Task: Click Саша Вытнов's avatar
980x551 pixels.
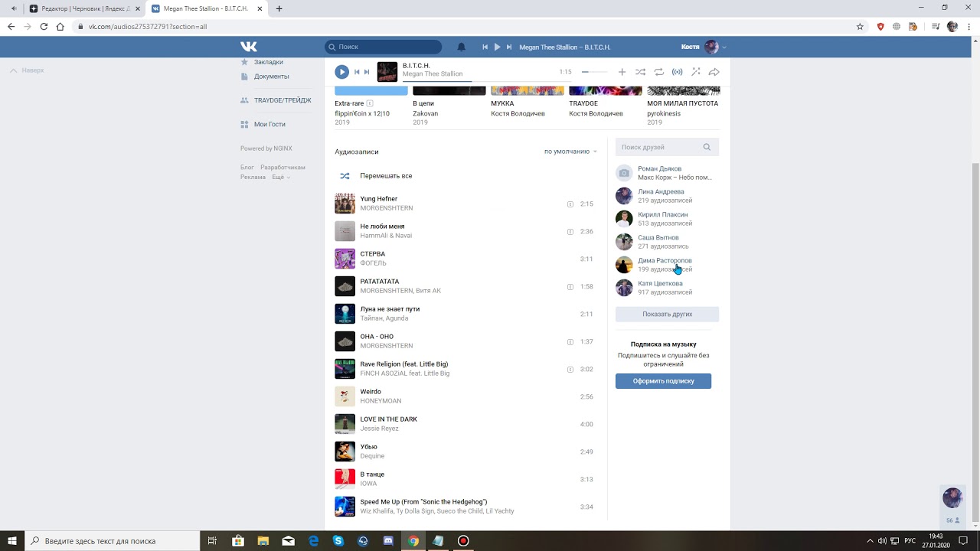Action: point(624,242)
